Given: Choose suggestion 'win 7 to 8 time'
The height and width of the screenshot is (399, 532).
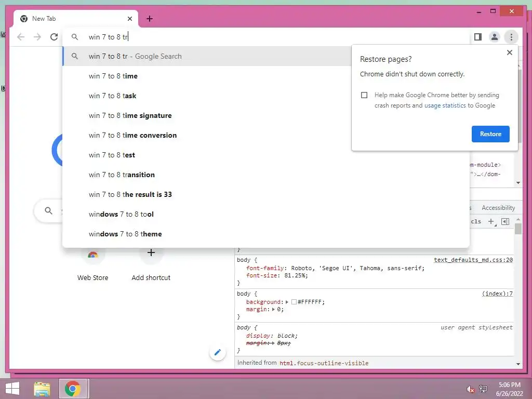Looking at the screenshot, I should click(x=267, y=76).
